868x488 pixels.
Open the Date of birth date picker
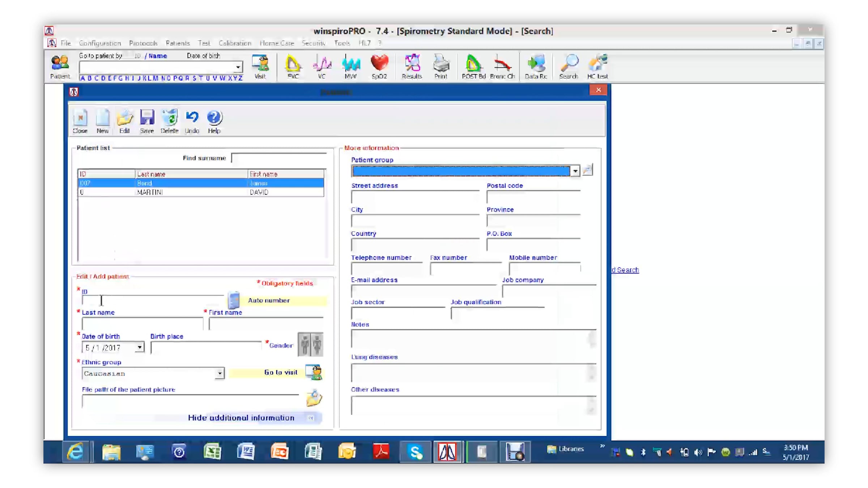pos(139,348)
